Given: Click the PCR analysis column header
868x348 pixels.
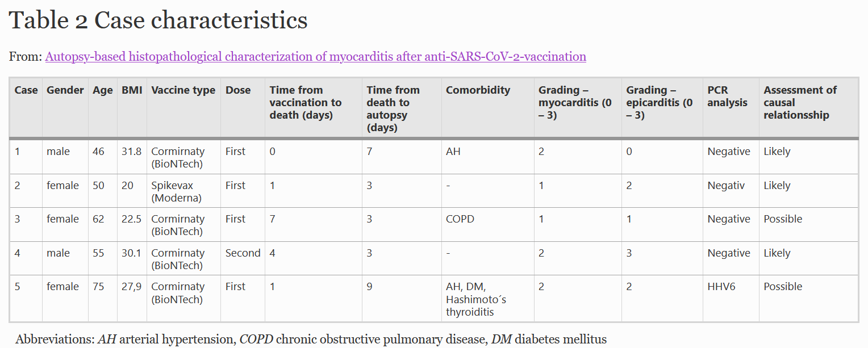Looking at the screenshot, I should (x=727, y=96).
